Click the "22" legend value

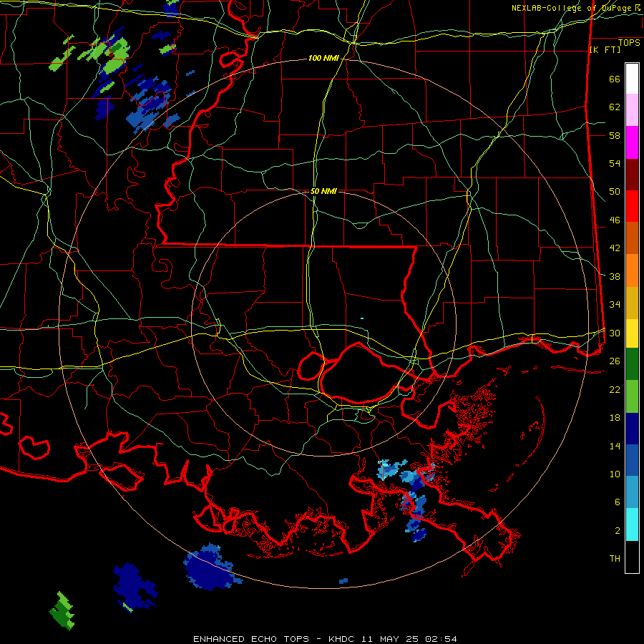coord(615,389)
